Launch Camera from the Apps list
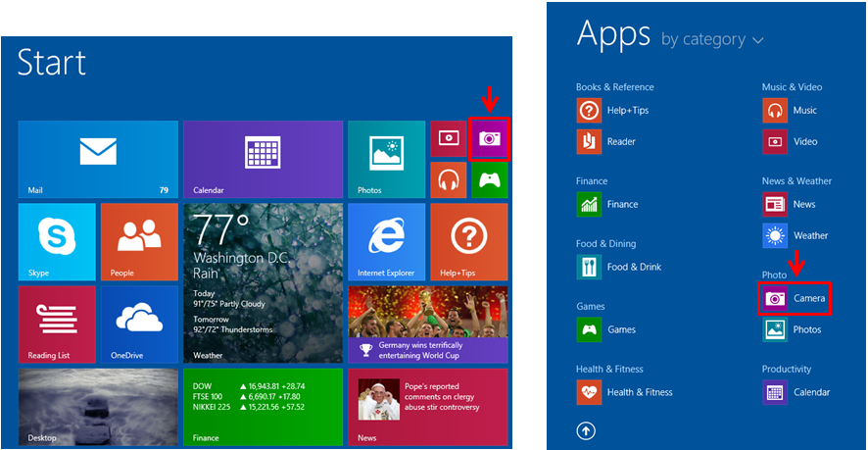Viewport: 868px width, 450px height. (x=796, y=298)
